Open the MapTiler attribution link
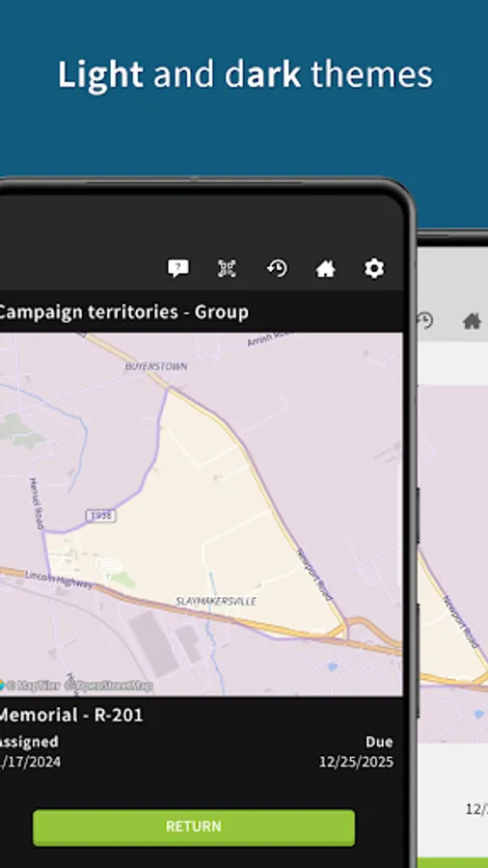Image resolution: width=488 pixels, height=868 pixels. (31, 686)
